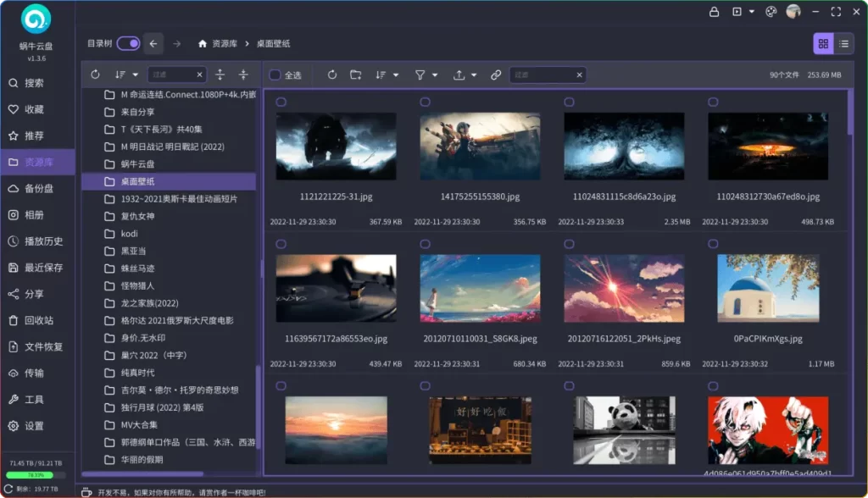Click the new folder icon
This screenshot has height=498, width=868.
[x=356, y=75]
